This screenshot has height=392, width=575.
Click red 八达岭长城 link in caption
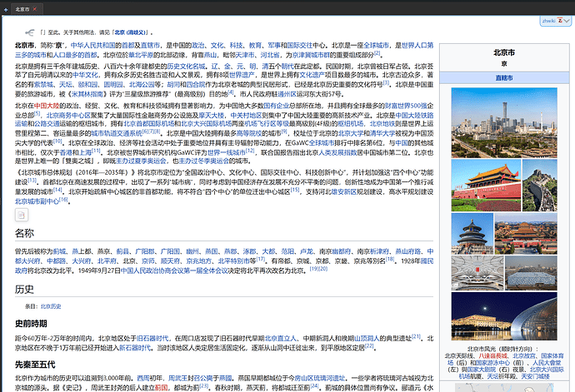pos(493,355)
